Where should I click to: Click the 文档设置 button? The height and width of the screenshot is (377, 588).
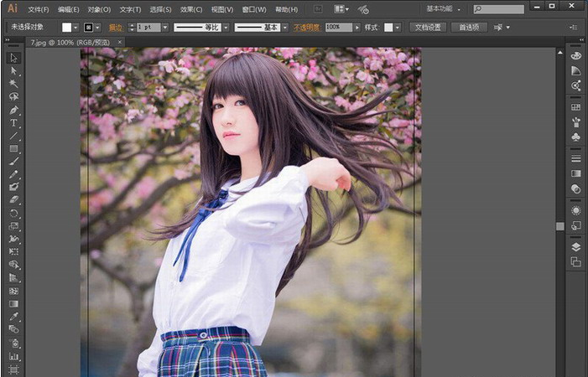[x=428, y=27]
